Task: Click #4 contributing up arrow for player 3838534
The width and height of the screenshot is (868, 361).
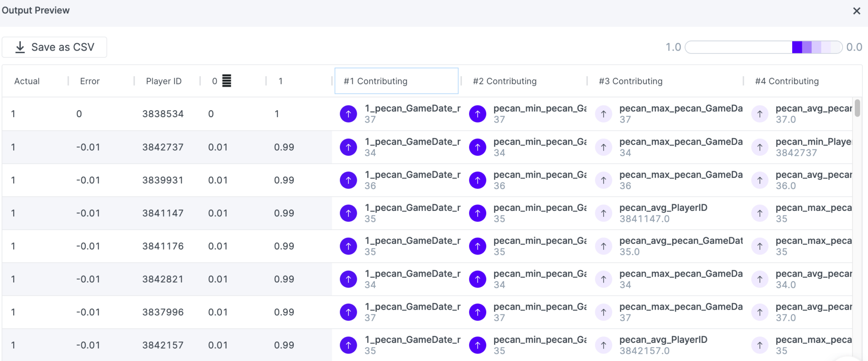Action: 760,114
